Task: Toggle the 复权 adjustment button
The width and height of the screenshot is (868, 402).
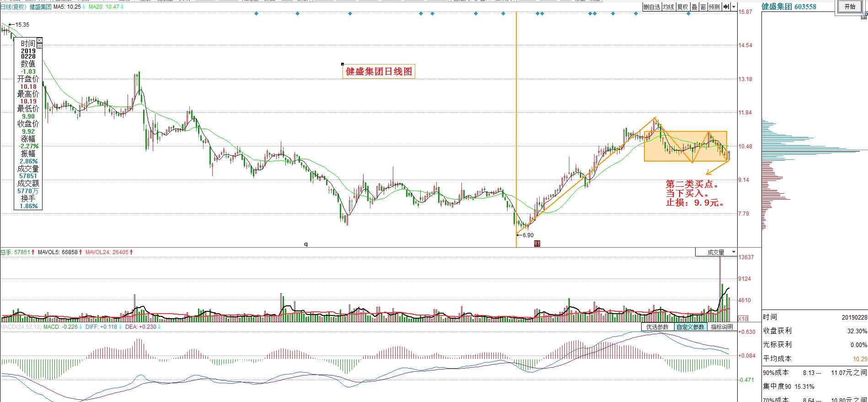Action: [682, 7]
